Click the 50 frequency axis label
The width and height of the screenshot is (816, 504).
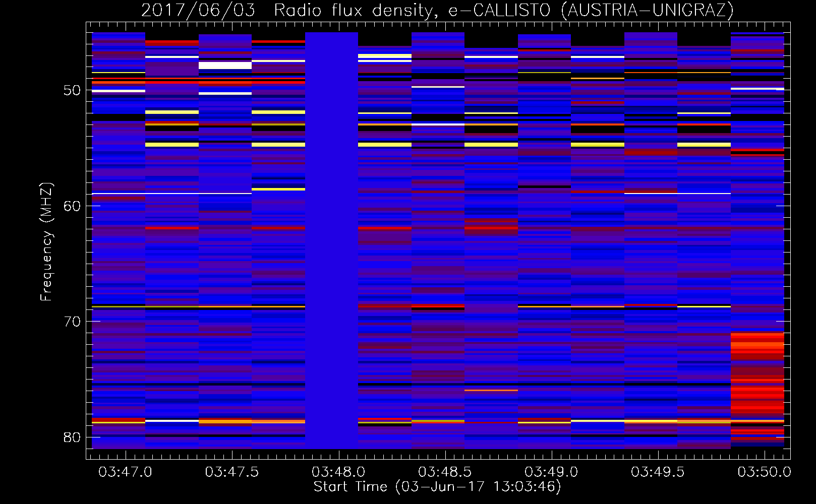pos(72,90)
